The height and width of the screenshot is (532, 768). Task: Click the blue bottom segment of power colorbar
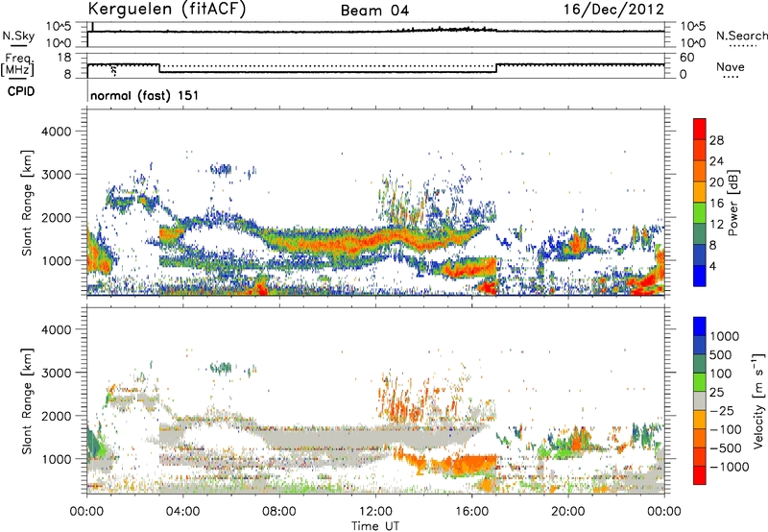700,276
